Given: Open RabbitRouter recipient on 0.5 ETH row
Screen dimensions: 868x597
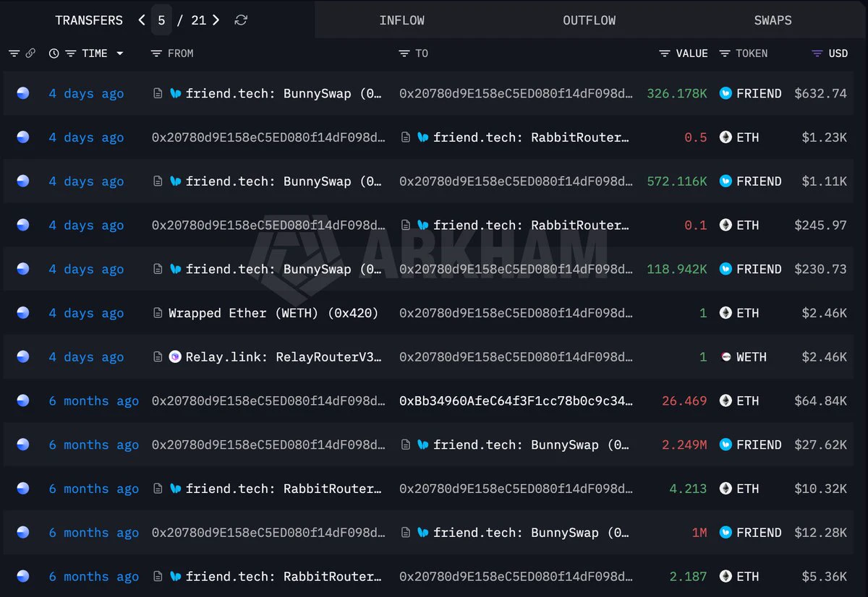Looking at the screenshot, I should 532,137.
